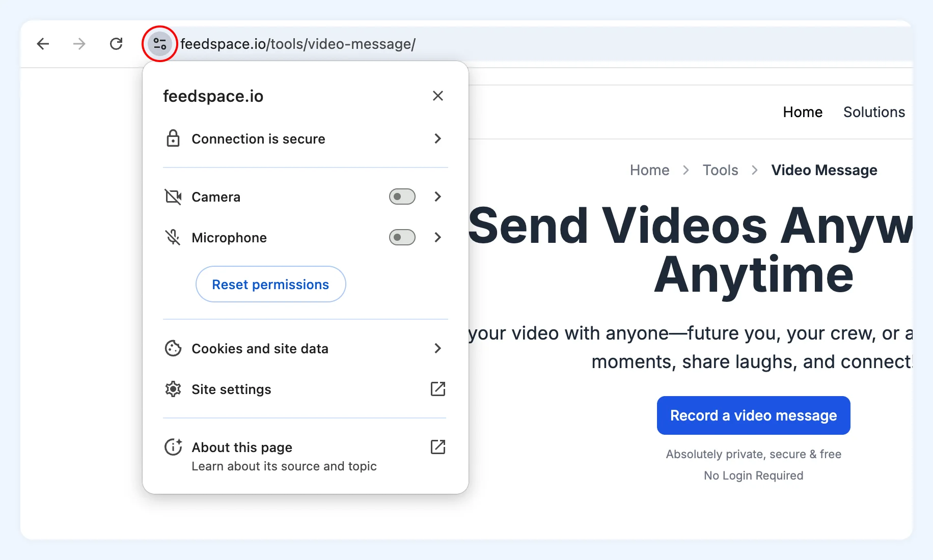Click the address bar URL field
This screenshot has width=933, height=560.
pos(509,44)
